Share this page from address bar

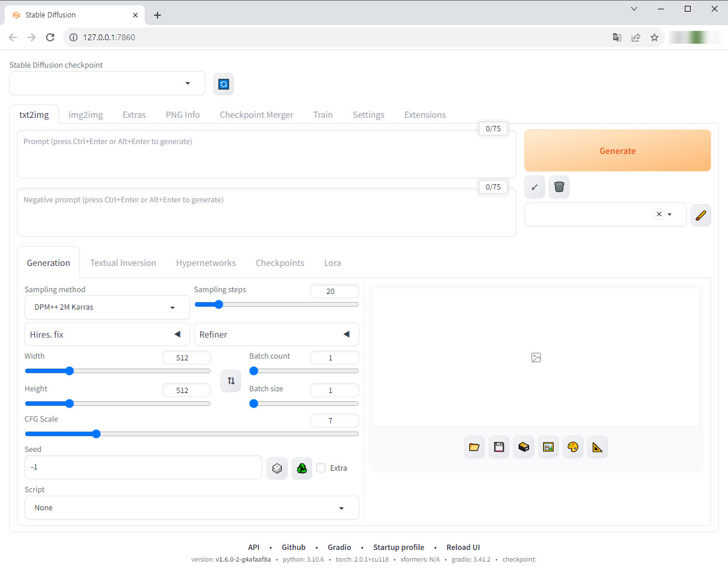tap(636, 37)
